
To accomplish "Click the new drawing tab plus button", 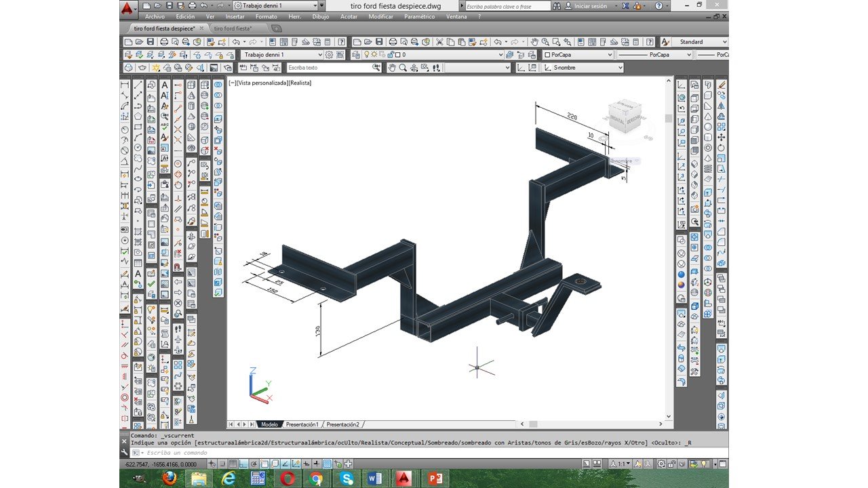I will [276, 28].
